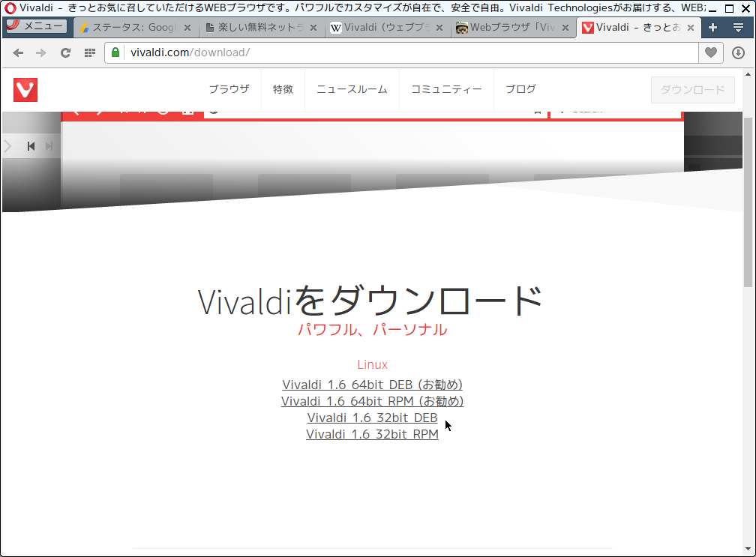Open the Opera メニュー button
Image resolution: width=756 pixels, height=557 pixels.
click(34, 26)
